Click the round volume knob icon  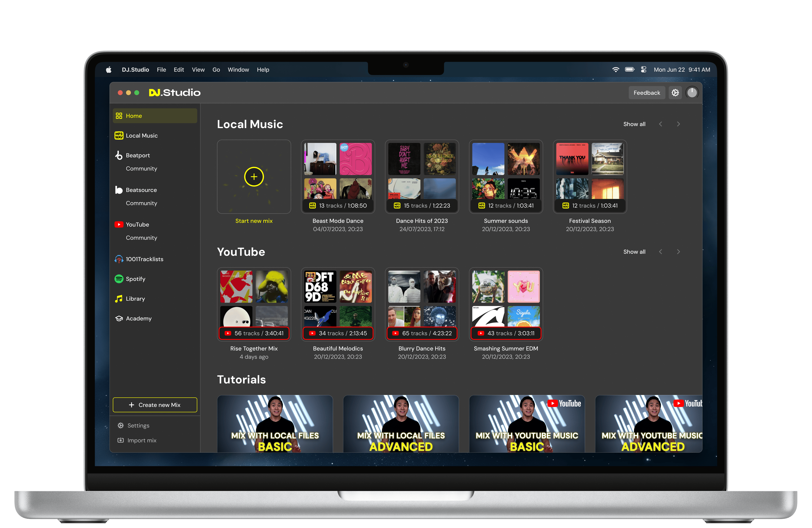click(x=692, y=93)
